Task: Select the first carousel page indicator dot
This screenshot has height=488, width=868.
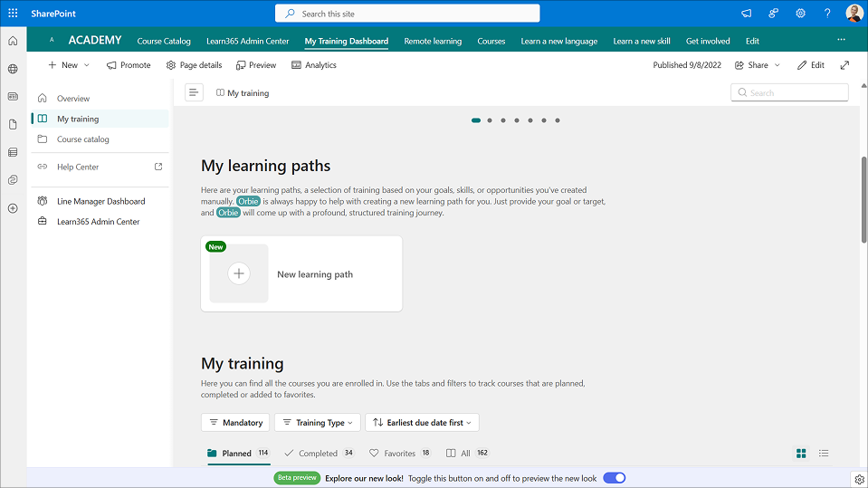Action: (476, 120)
